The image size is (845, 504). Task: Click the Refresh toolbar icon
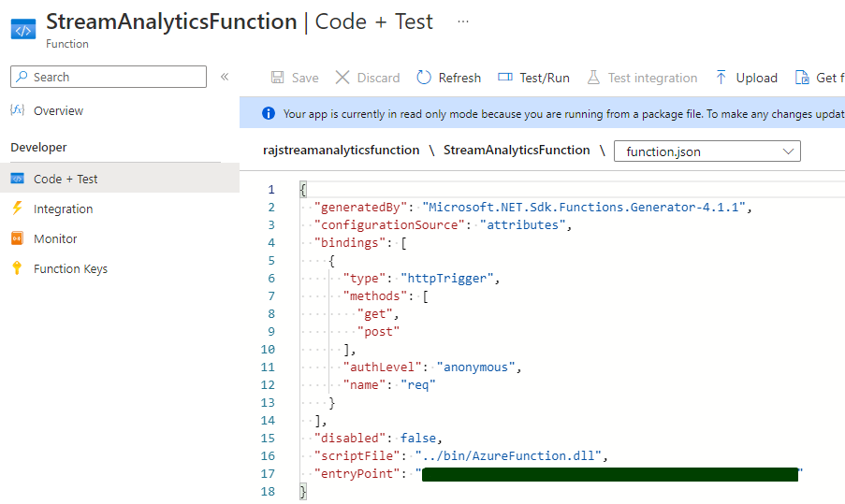tap(425, 78)
